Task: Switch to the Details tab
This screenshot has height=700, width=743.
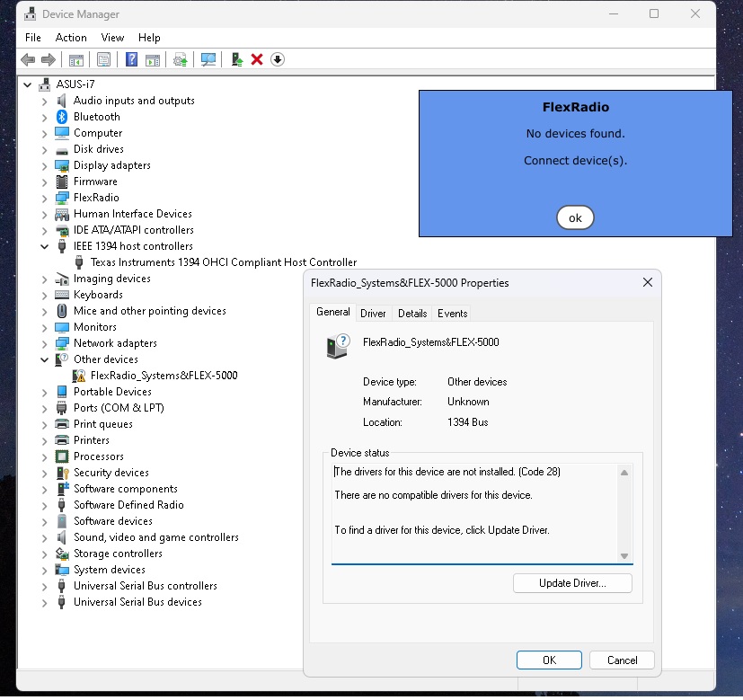Action: tap(412, 314)
